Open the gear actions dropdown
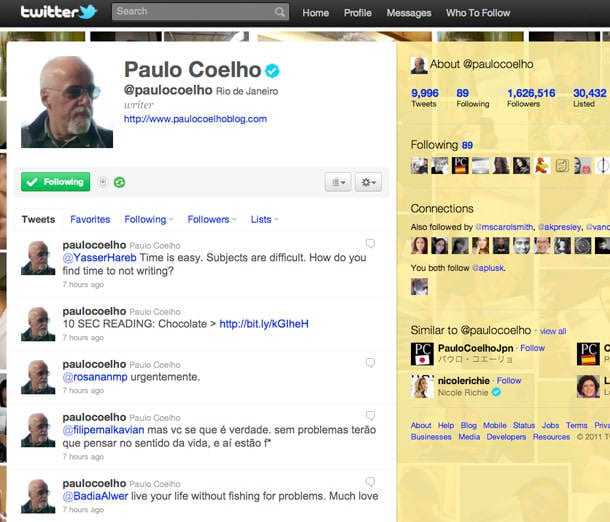The height and width of the screenshot is (522, 610). coord(368,182)
